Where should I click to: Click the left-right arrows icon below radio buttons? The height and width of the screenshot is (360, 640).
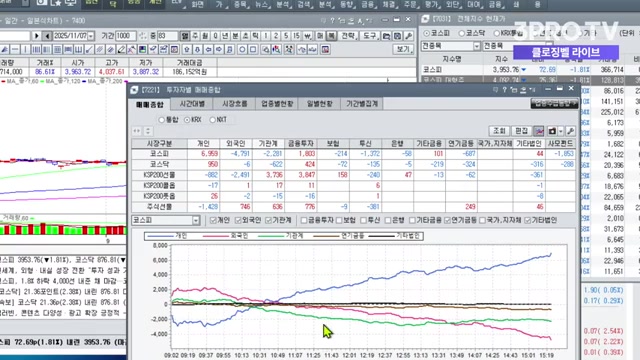(137, 131)
